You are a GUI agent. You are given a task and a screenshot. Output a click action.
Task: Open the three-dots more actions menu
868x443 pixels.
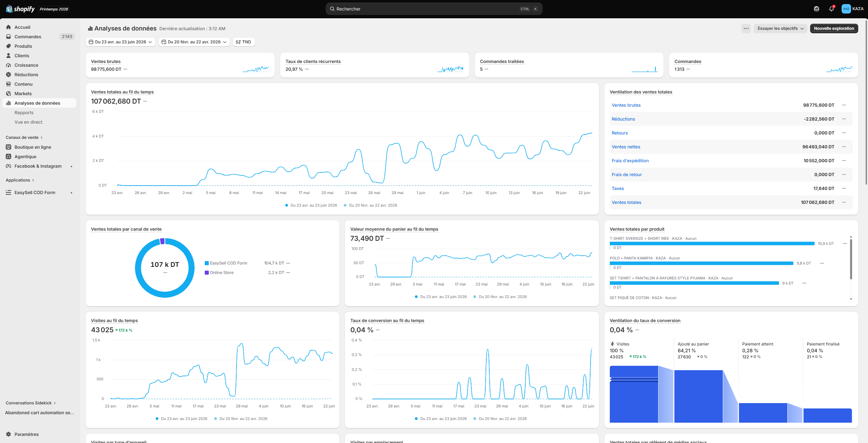tap(746, 28)
